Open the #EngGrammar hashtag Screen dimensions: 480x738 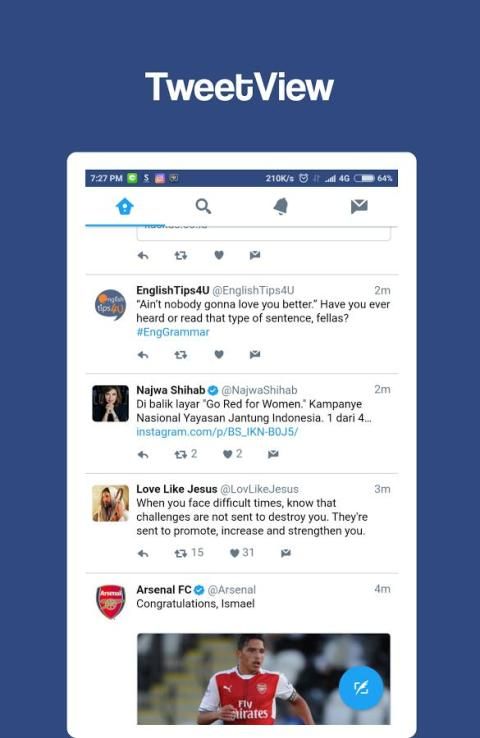tap(173, 332)
